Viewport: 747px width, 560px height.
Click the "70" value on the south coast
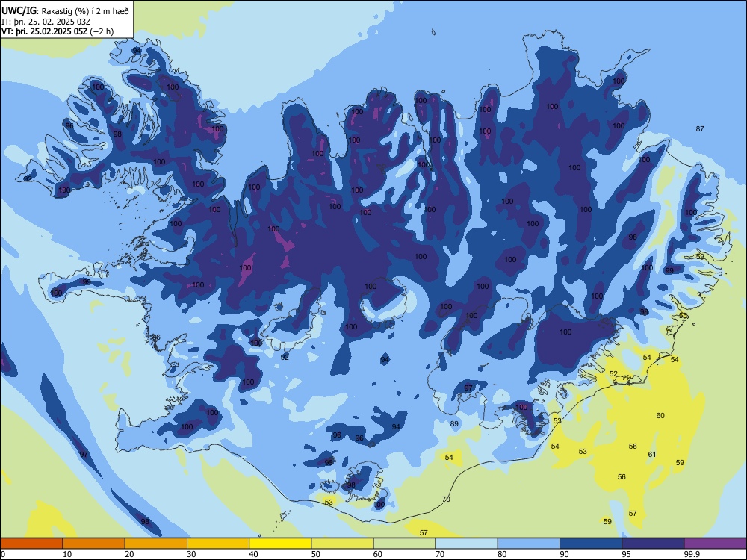(446, 499)
